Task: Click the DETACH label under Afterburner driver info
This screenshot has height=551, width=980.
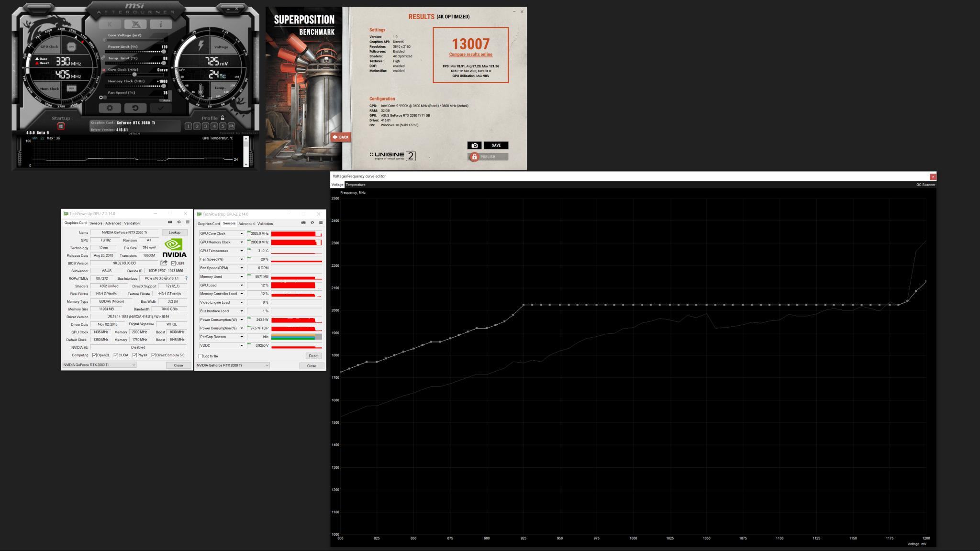Action: pos(134,133)
